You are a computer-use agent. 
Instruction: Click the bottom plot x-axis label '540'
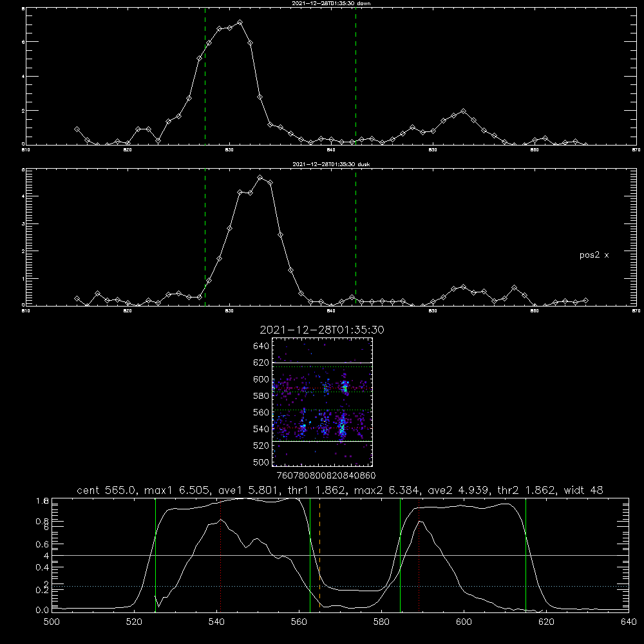coord(216,622)
